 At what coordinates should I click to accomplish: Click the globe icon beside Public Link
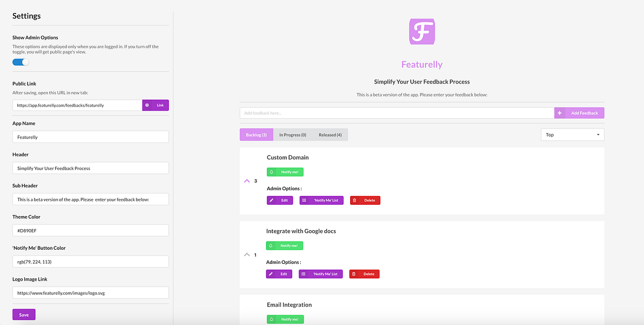[147, 105]
